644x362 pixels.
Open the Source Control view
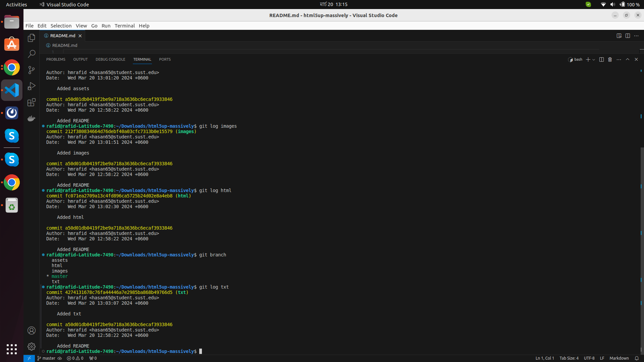[32, 70]
